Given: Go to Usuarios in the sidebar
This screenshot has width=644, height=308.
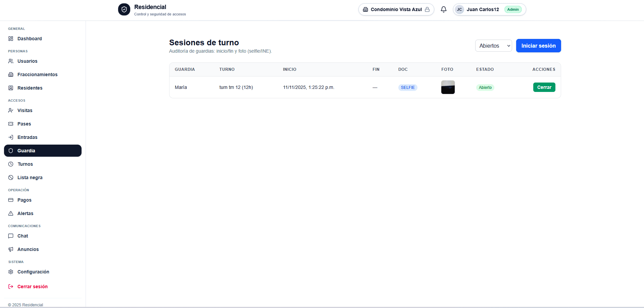Looking at the screenshot, I should click(x=27, y=61).
